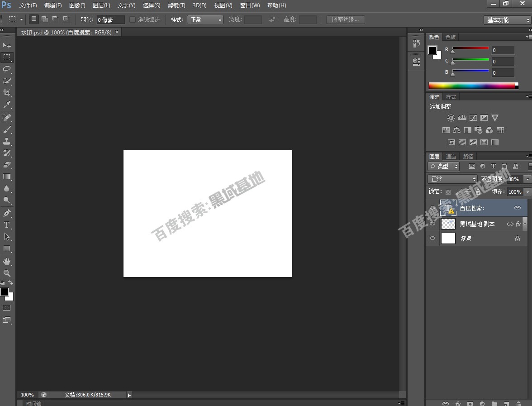Select the Spot Healing Brush tool
This screenshot has width=532, height=406.
coord(7,118)
